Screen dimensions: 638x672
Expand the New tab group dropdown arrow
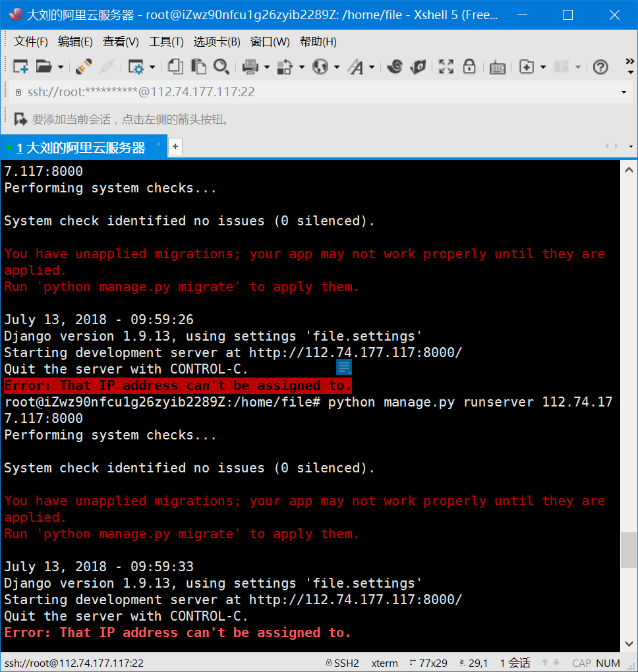click(543, 67)
